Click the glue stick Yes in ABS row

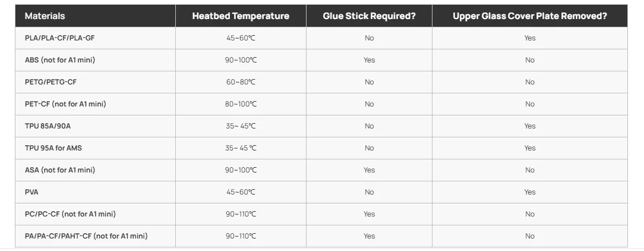pyautogui.click(x=370, y=60)
